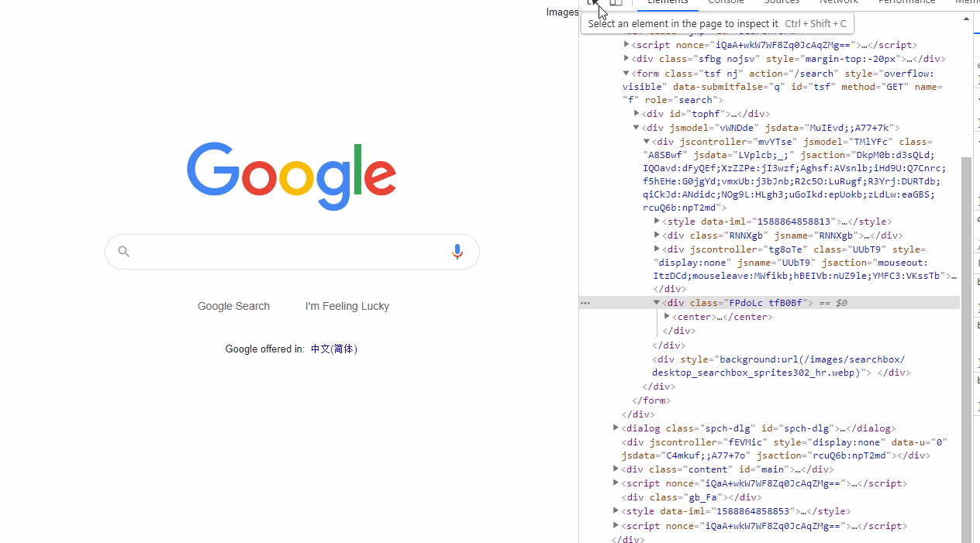Screen dimensions: 980x543
Task: Click the scroll-up arrow in Elements panel
Action: click(966, 19)
